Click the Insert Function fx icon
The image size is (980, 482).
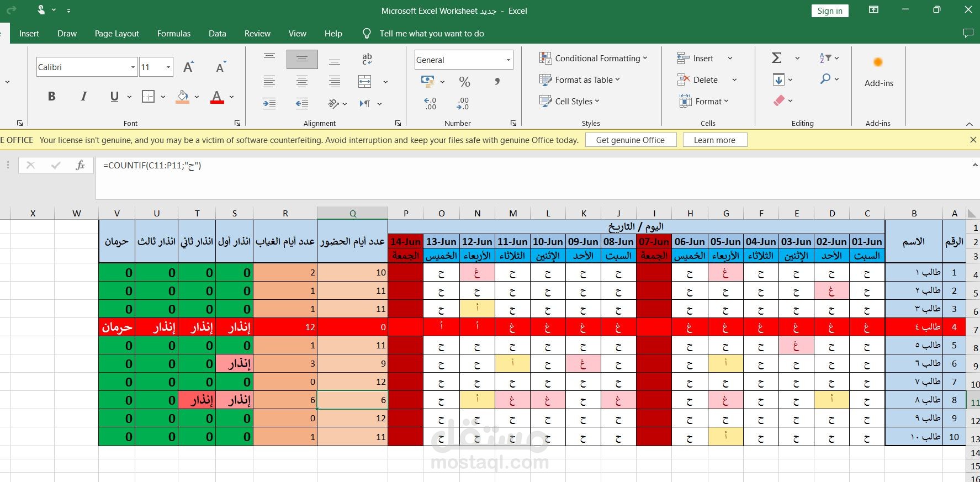pos(80,165)
